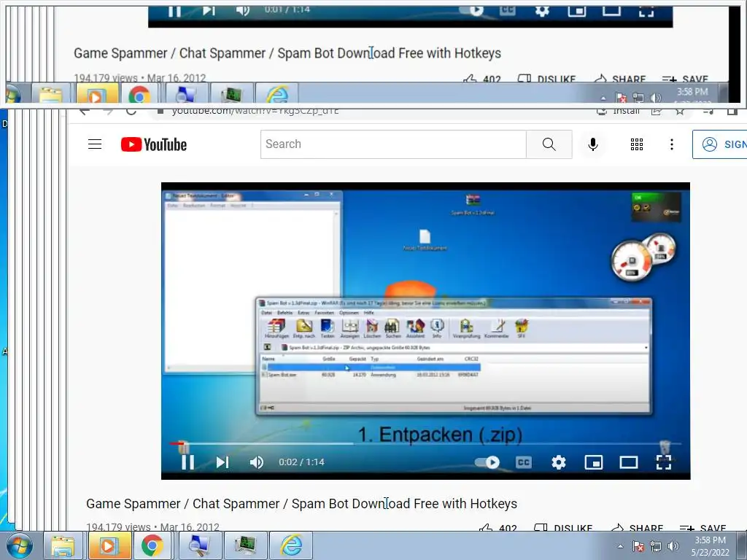This screenshot has height=560, width=747.
Task: Open magnifier app on bottom taskbar
Action: pyautogui.click(x=199, y=545)
